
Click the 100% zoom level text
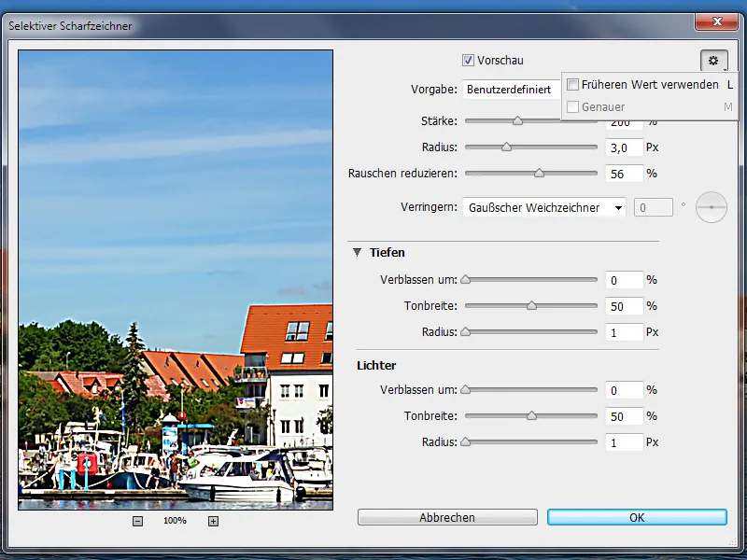(175, 521)
